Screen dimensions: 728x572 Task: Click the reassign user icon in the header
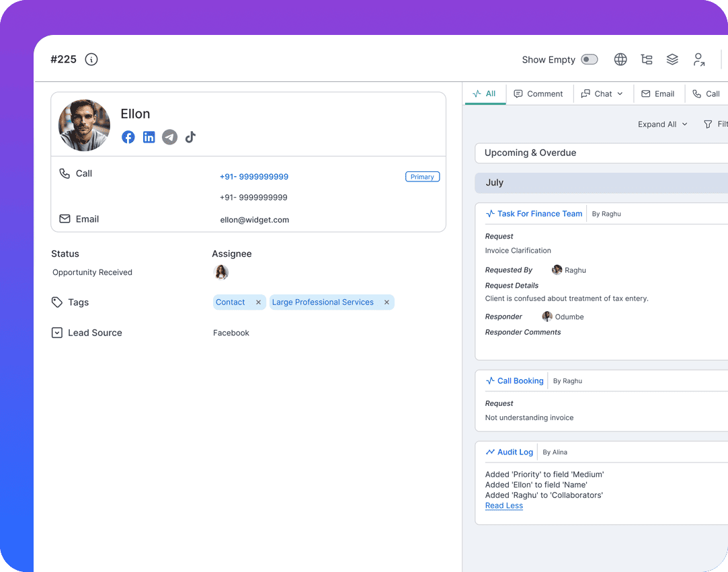click(x=698, y=59)
